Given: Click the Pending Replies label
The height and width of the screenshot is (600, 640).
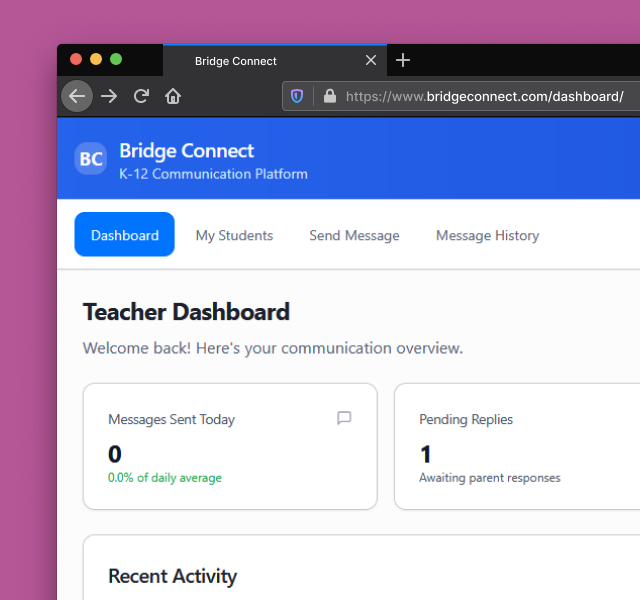Looking at the screenshot, I should coord(466,420).
